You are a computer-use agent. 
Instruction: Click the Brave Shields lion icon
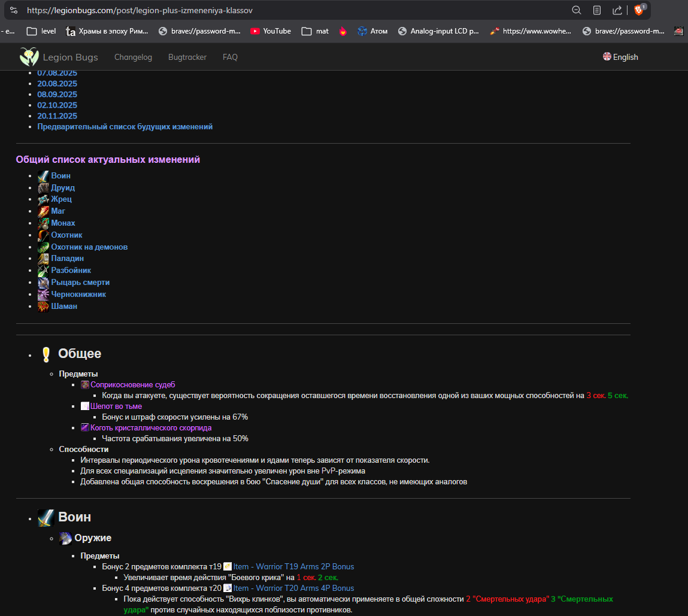tap(638, 10)
